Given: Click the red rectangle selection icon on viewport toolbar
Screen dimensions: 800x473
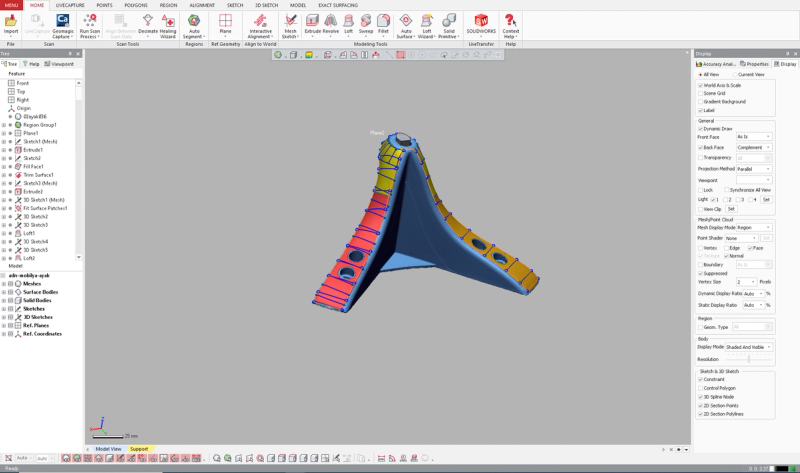Looking at the screenshot, I should click(401, 55).
